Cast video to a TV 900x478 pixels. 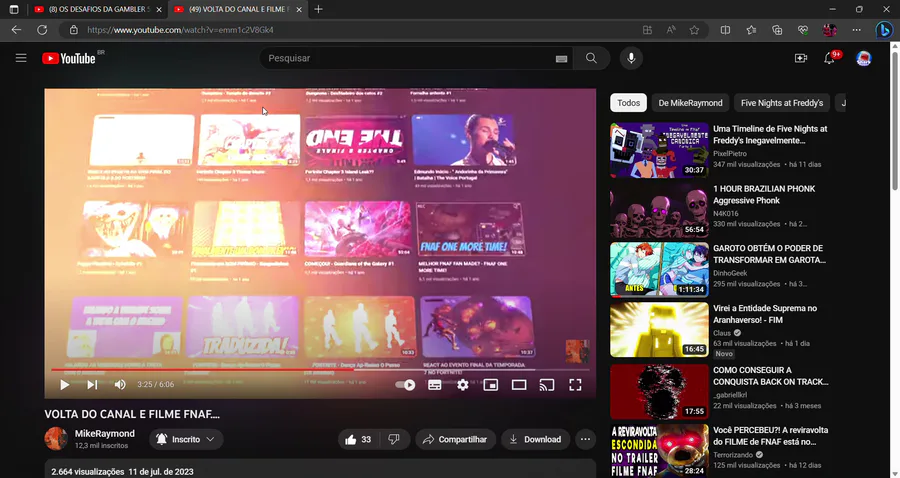(x=547, y=384)
